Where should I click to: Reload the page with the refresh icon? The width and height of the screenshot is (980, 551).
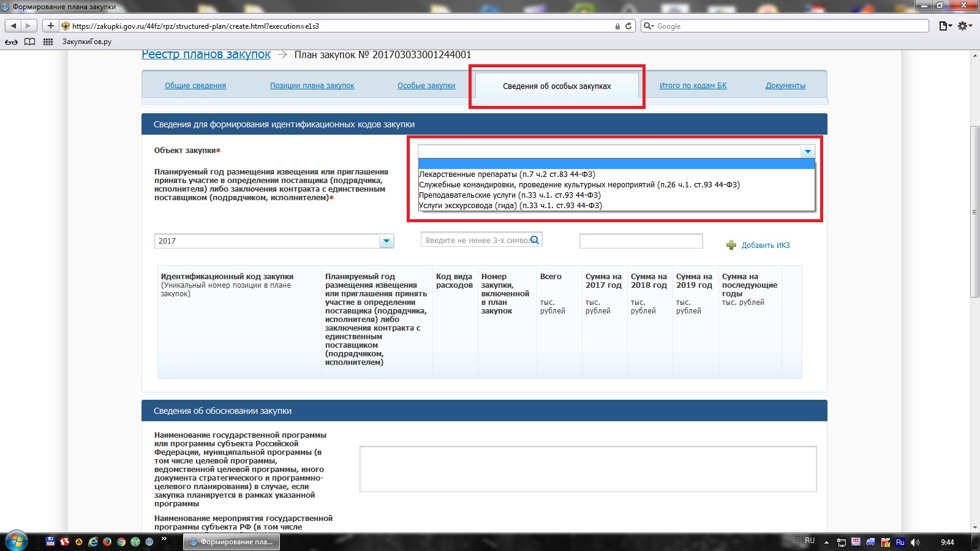628,26
